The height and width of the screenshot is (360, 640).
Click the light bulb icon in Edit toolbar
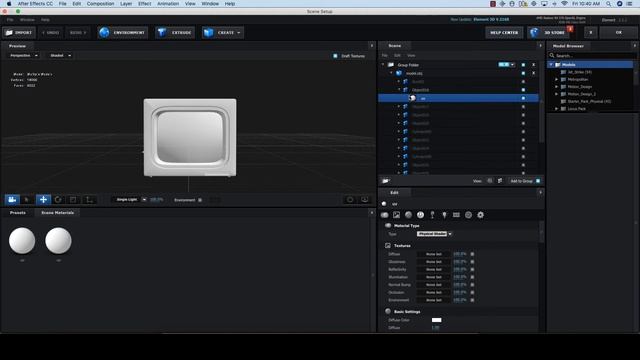[x=444, y=215]
